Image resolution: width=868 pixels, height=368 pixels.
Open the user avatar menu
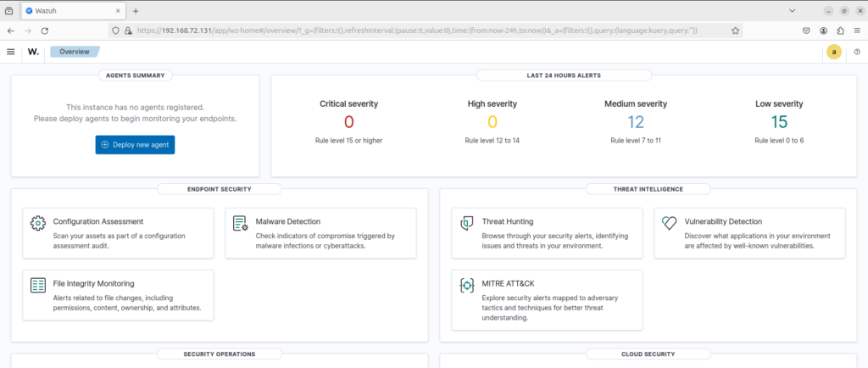834,52
